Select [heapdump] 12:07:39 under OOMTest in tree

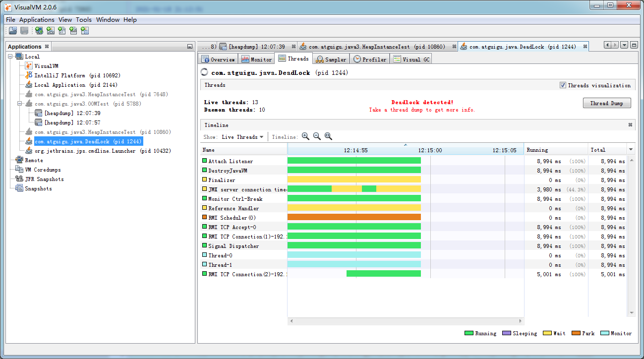pyautogui.click(x=72, y=113)
